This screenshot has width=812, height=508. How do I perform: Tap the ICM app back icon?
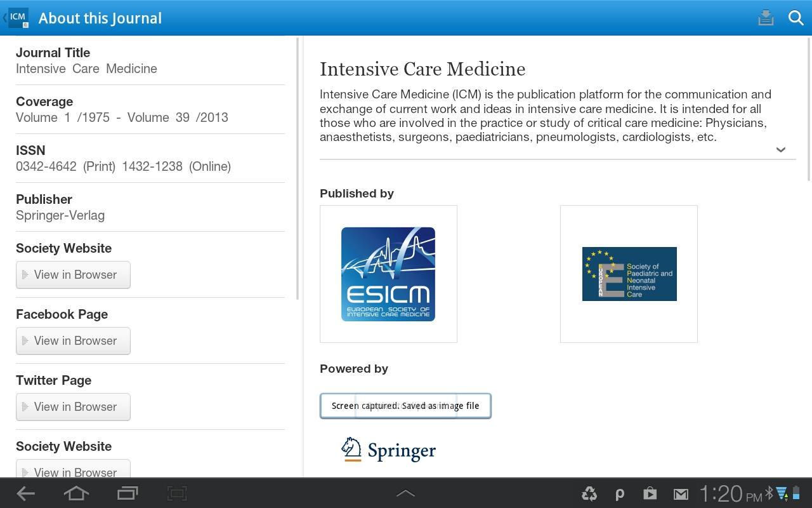click(16, 18)
